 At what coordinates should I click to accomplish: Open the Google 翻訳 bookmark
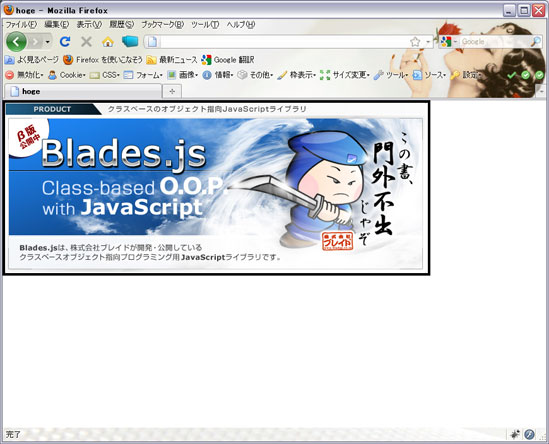[228, 60]
